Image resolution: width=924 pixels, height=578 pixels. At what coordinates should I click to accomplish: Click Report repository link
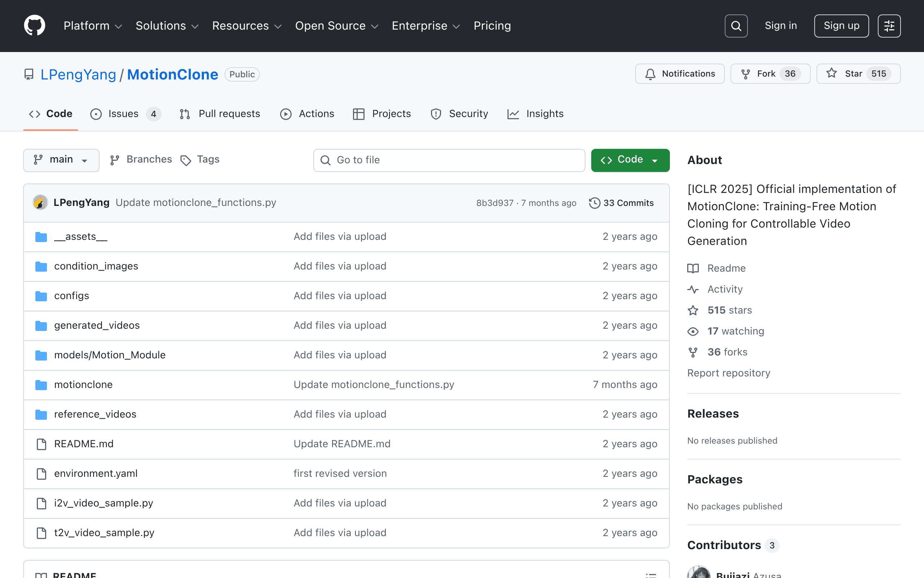[x=728, y=373]
